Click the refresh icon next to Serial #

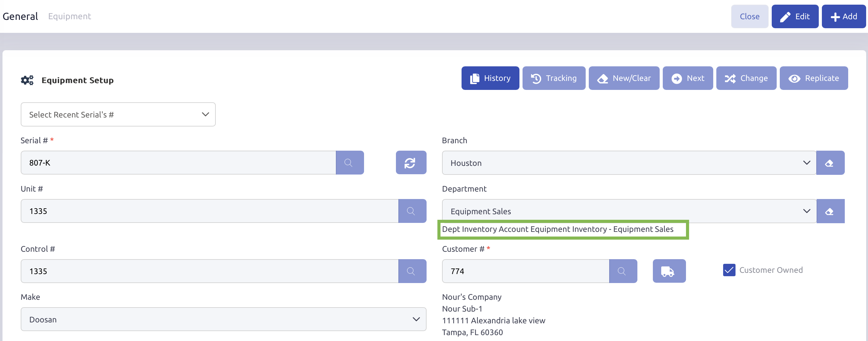pos(411,162)
